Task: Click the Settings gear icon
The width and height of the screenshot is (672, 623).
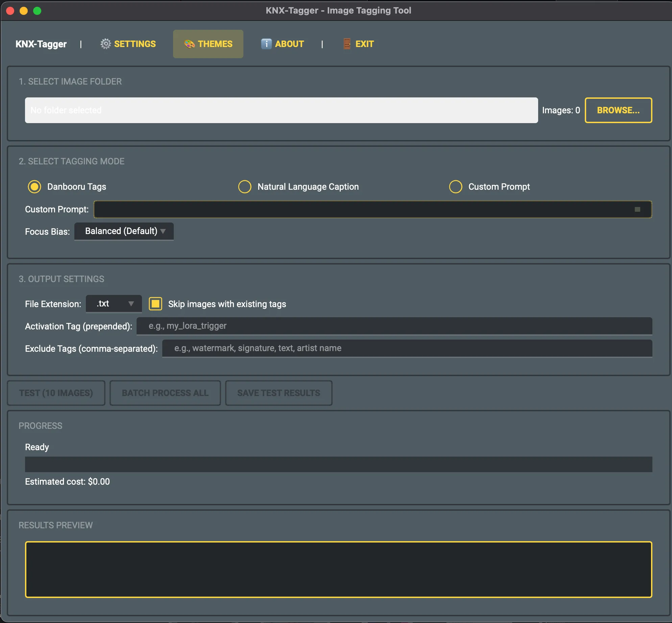Action: [105, 44]
